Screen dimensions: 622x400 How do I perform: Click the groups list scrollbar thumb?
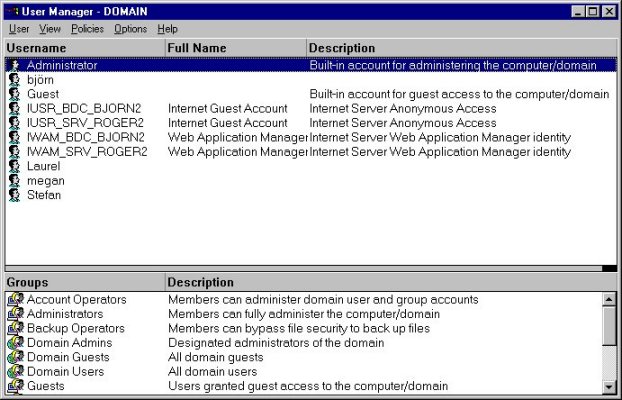609,326
